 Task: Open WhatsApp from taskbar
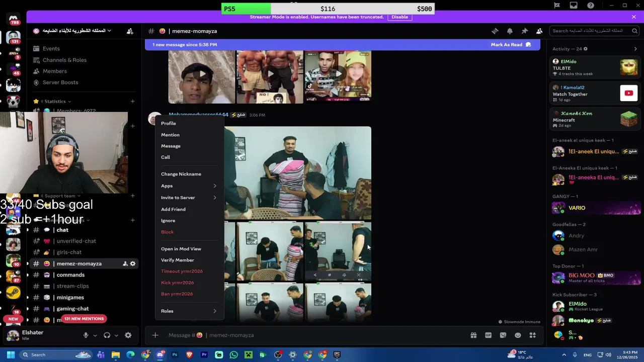click(x=233, y=355)
